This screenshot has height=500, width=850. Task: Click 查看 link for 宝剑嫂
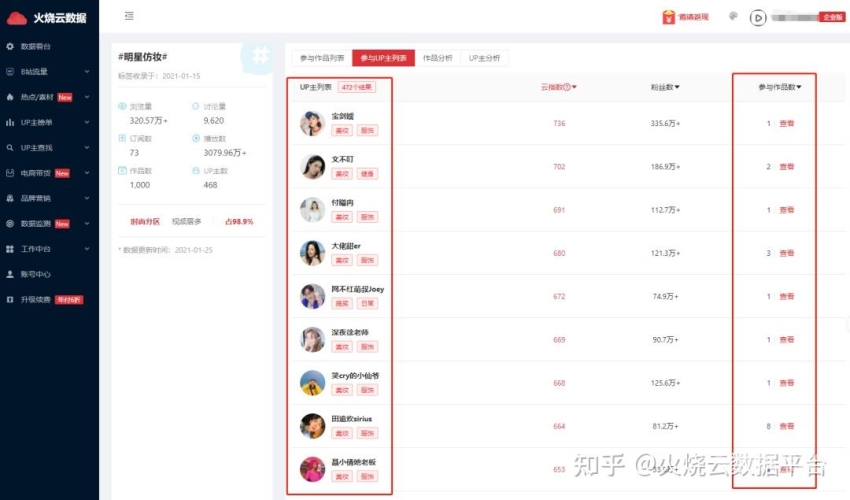point(787,124)
